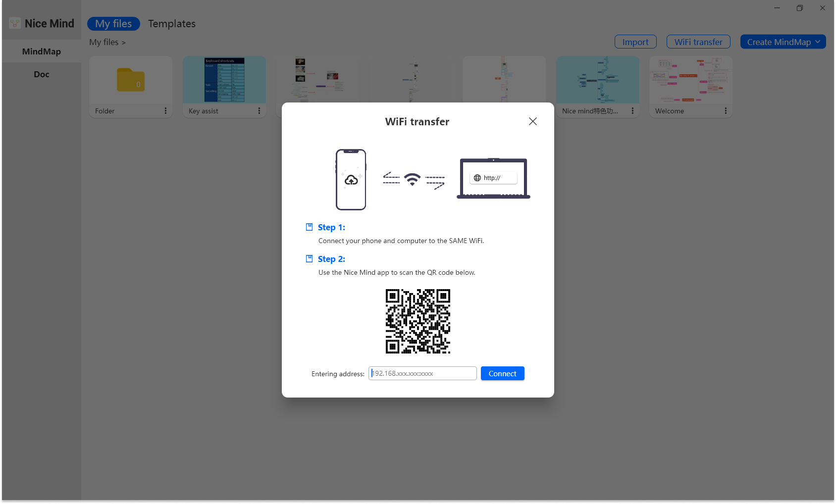
Task: Click the bookmark icon next to Step 1
Action: click(310, 227)
